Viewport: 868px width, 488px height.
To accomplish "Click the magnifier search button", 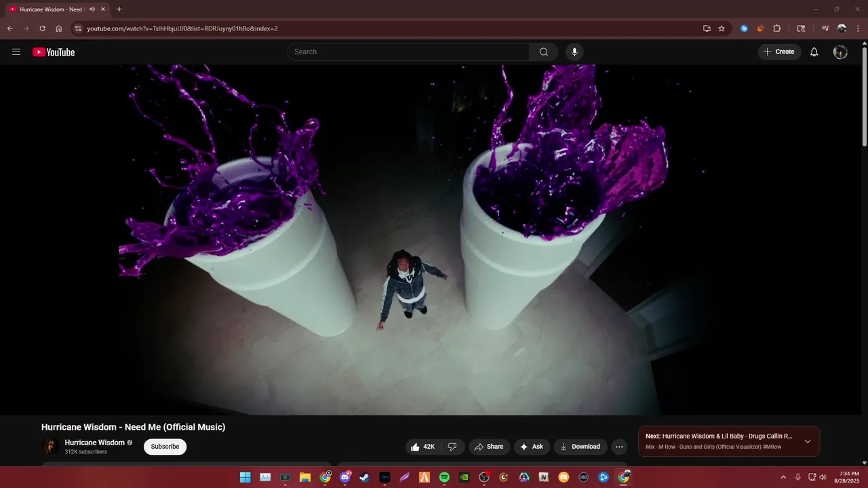I will click(544, 52).
